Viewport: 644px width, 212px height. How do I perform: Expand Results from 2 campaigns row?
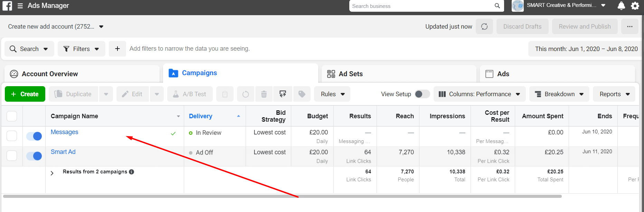point(52,173)
